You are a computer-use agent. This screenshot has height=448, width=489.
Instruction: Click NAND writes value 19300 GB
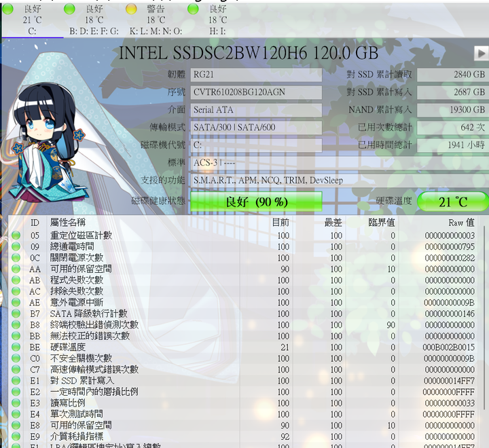tap(453, 110)
